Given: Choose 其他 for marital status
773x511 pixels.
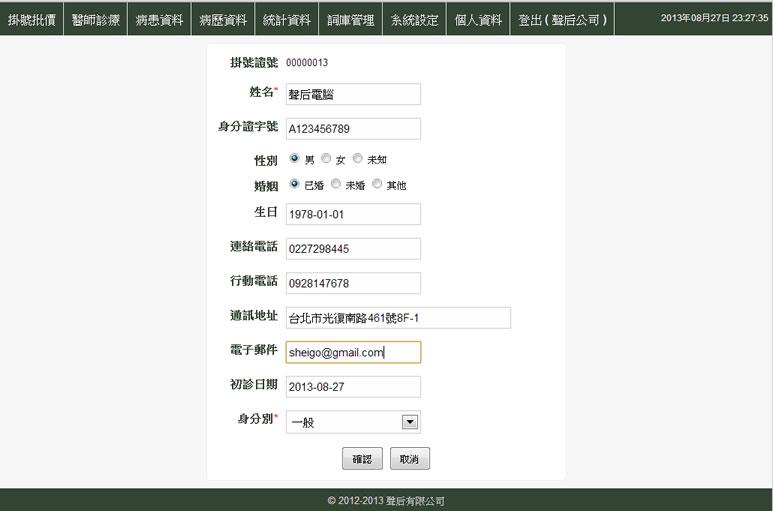Looking at the screenshot, I should pyautogui.click(x=377, y=184).
